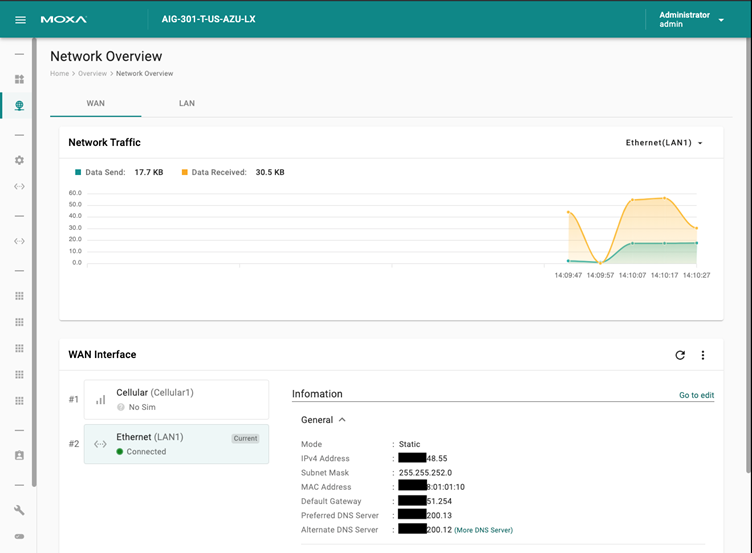Open the hamburger navigation menu

tap(20, 20)
